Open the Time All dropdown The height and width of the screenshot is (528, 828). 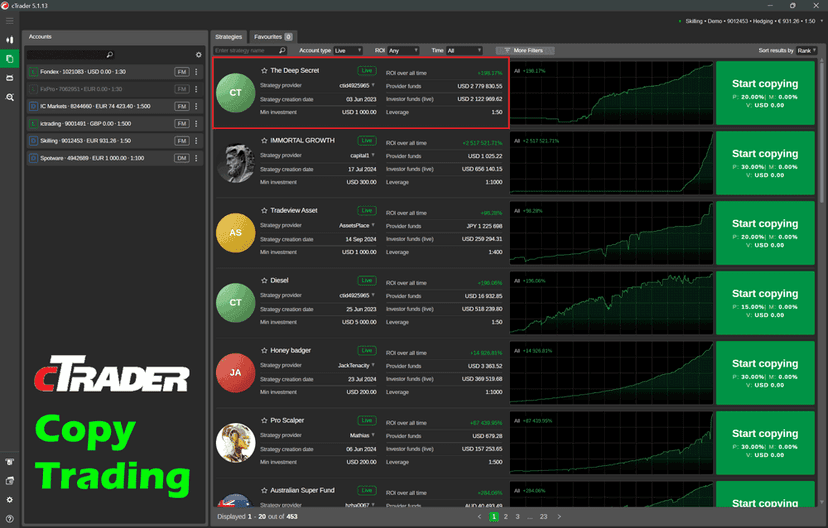coord(464,50)
